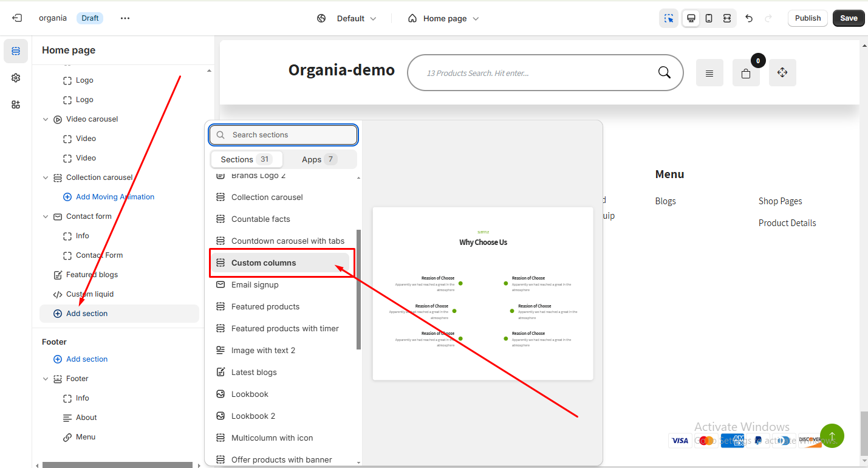Switch to fullscreen preview

pyautogui.click(x=727, y=18)
